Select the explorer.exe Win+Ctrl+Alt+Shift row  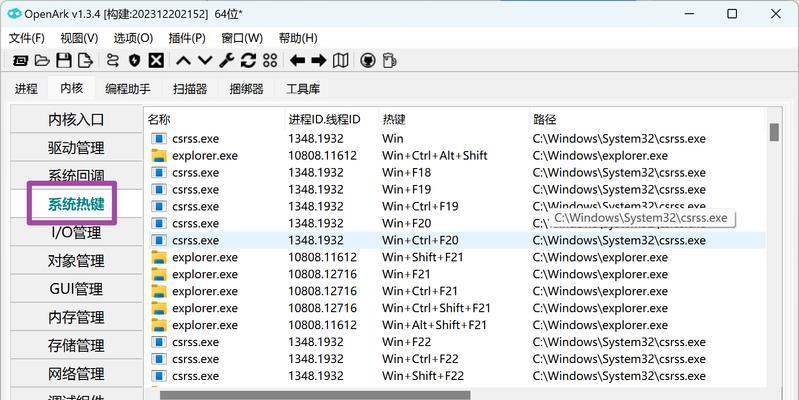tap(455, 155)
